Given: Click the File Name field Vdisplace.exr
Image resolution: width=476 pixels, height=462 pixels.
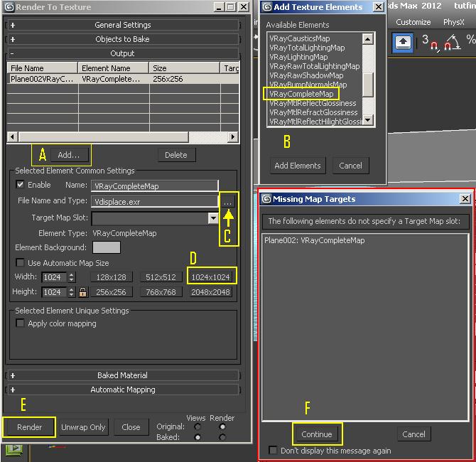Looking at the screenshot, I should click(154, 202).
